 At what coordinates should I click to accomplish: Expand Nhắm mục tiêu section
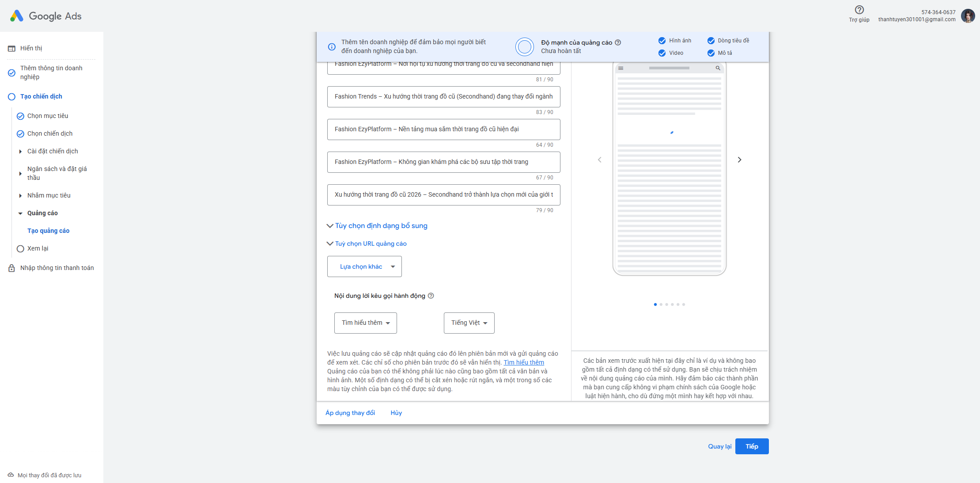pos(20,196)
